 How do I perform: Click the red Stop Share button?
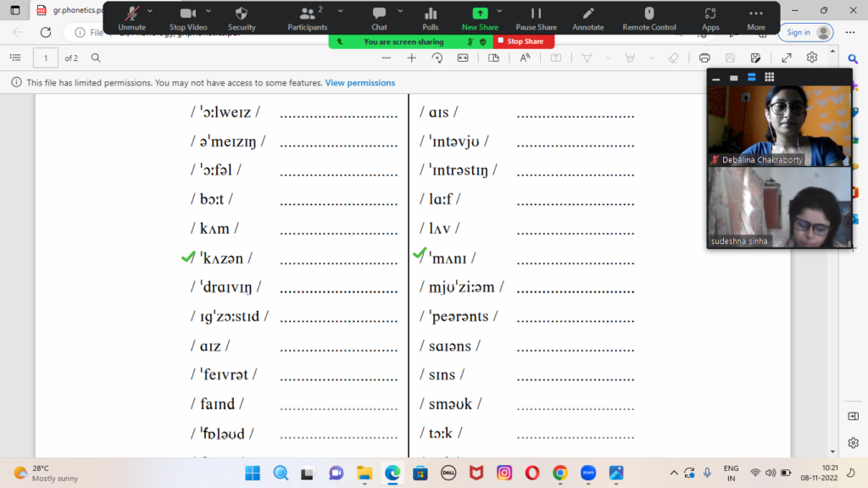[x=524, y=41]
